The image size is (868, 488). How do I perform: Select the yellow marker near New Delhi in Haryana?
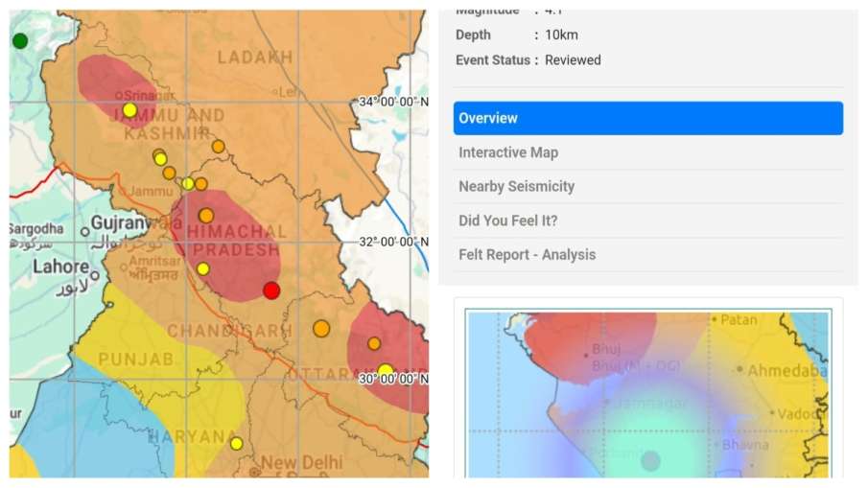pos(236,444)
